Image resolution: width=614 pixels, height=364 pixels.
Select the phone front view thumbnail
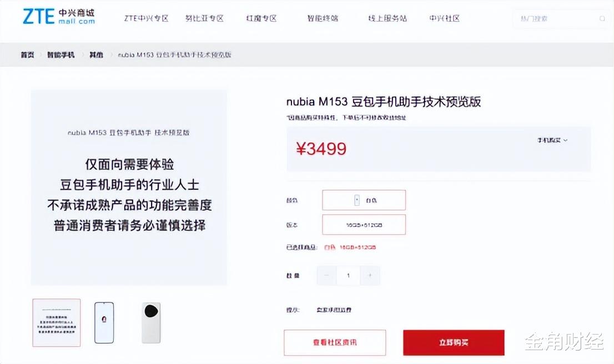tap(104, 323)
